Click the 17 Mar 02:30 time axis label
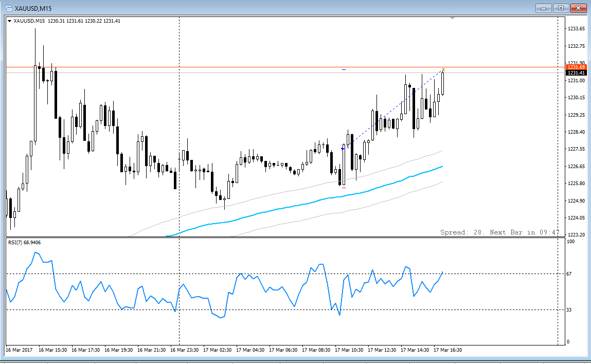Viewport: 591px width, 364px height. (x=218, y=350)
